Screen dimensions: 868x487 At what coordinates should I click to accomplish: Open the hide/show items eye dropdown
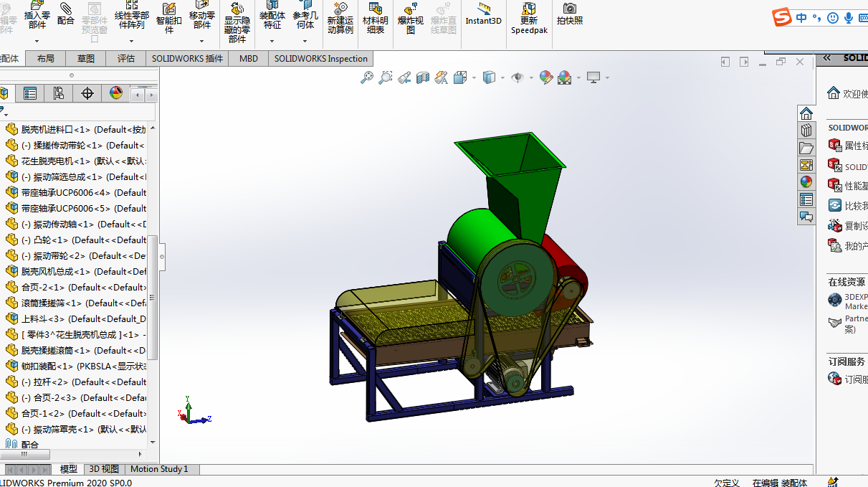(x=531, y=78)
